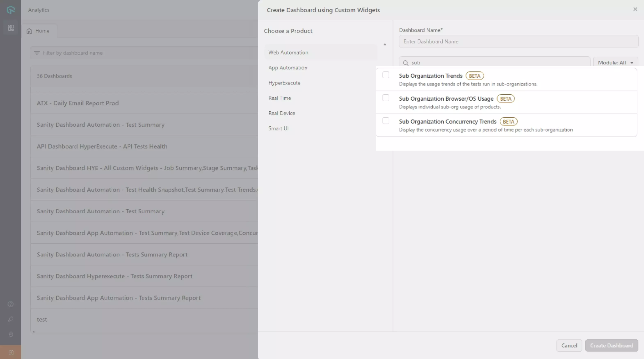644x359 pixels.
Task: Open the access key icon in sidebar
Action: 10,319
